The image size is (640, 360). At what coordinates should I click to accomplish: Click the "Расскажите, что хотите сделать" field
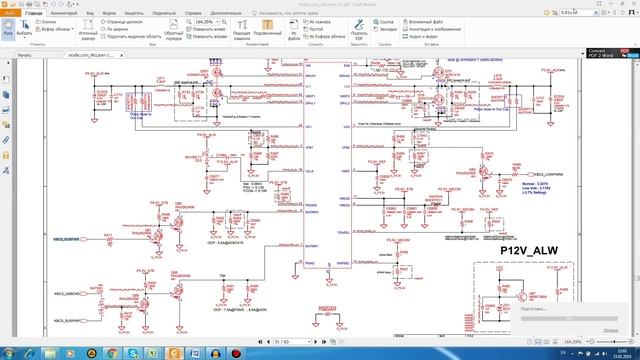pos(284,13)
